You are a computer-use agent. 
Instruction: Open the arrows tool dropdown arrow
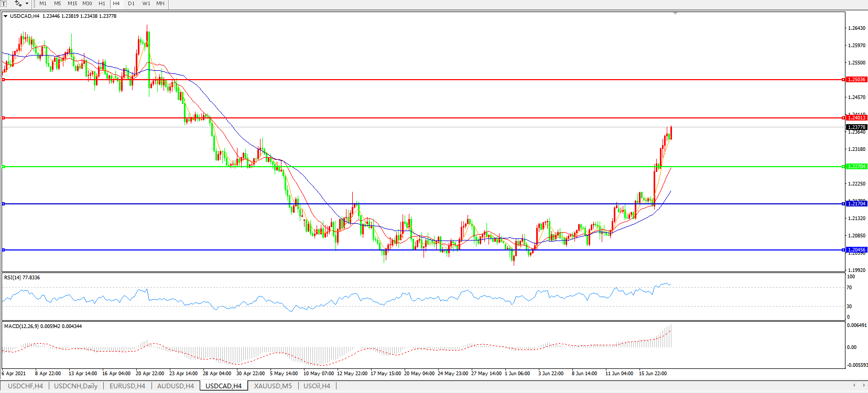pos(27,4)
